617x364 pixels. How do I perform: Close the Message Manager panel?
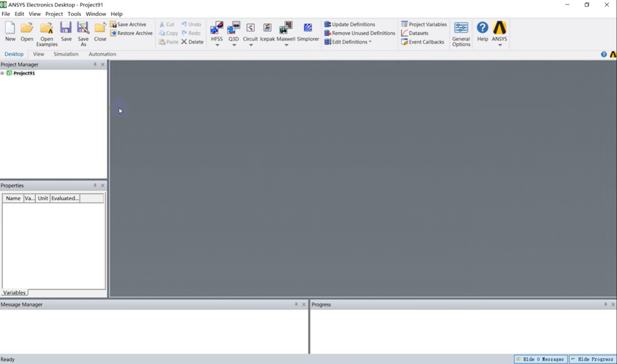[x=303, y=304]
